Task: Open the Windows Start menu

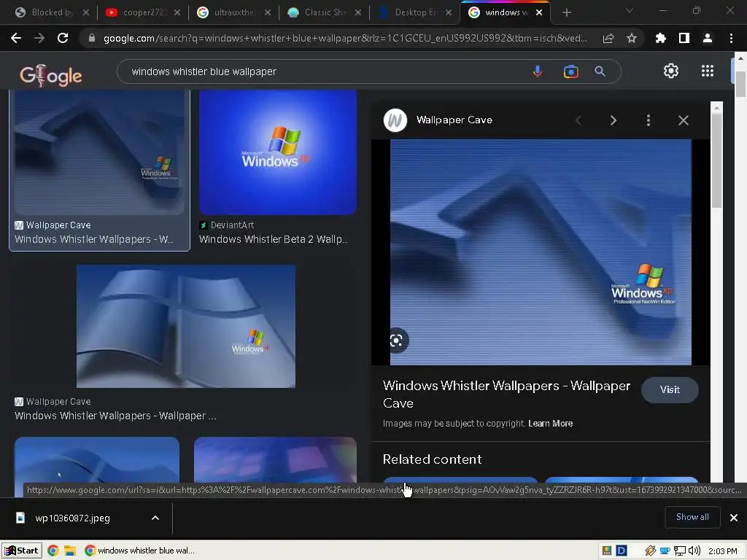Action: 21,551
